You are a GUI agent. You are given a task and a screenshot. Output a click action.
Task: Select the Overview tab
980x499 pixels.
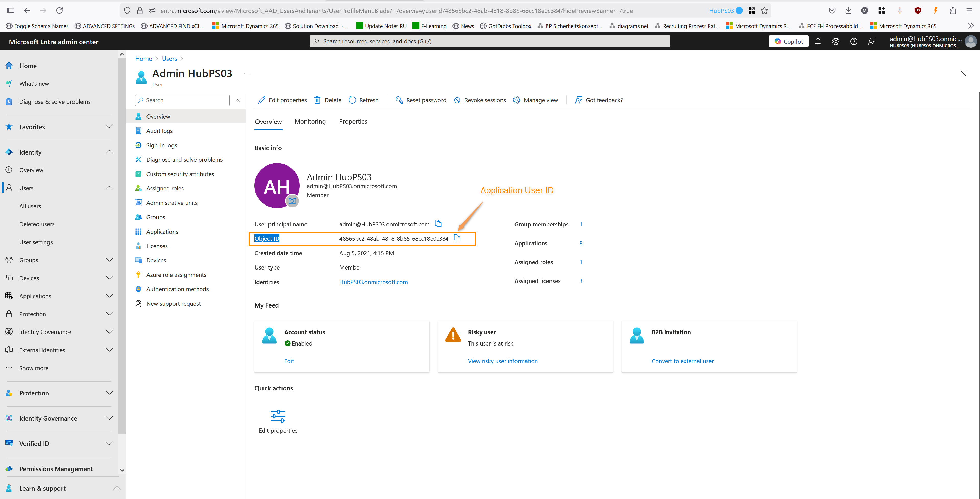coord(268,122)
